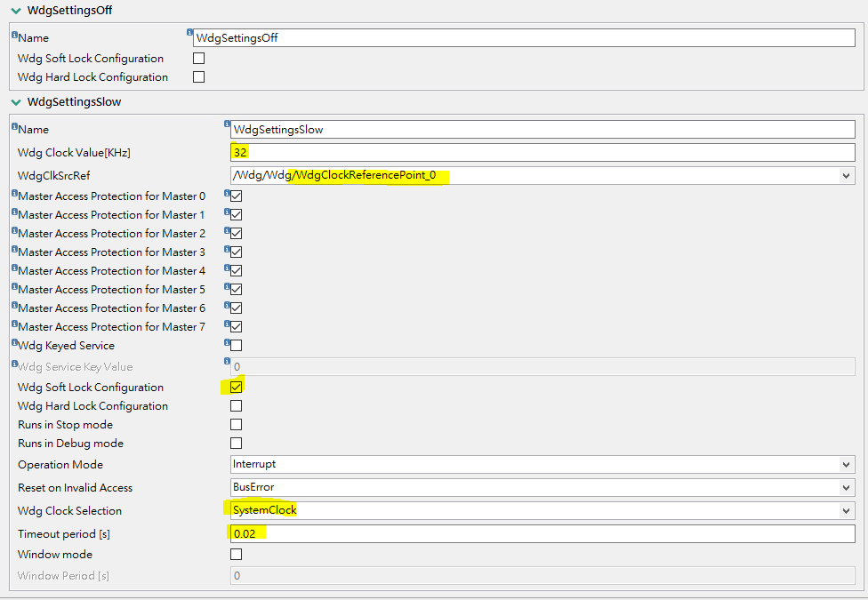Uncheck Soft Lock Configuration in WdgSettingsSlow
The height and width of the screenshot is (600, 868).
(236, 387)
